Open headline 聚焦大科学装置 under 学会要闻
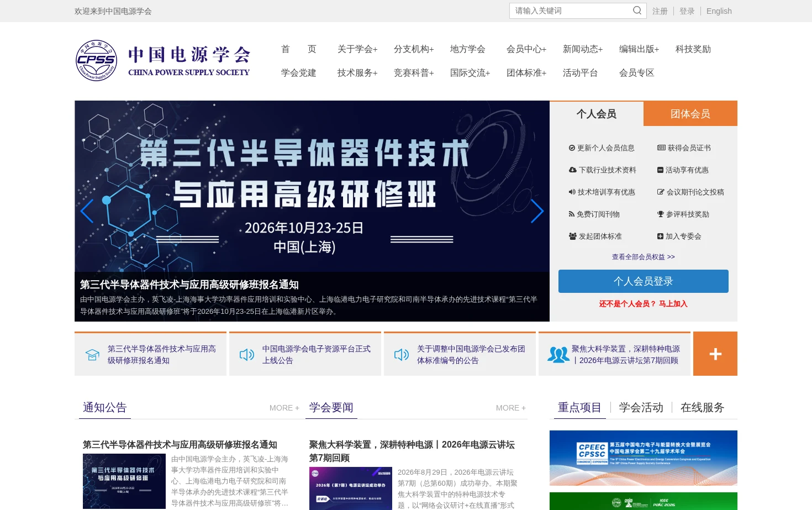Viewport: 812px width, 510px height. 412,451
